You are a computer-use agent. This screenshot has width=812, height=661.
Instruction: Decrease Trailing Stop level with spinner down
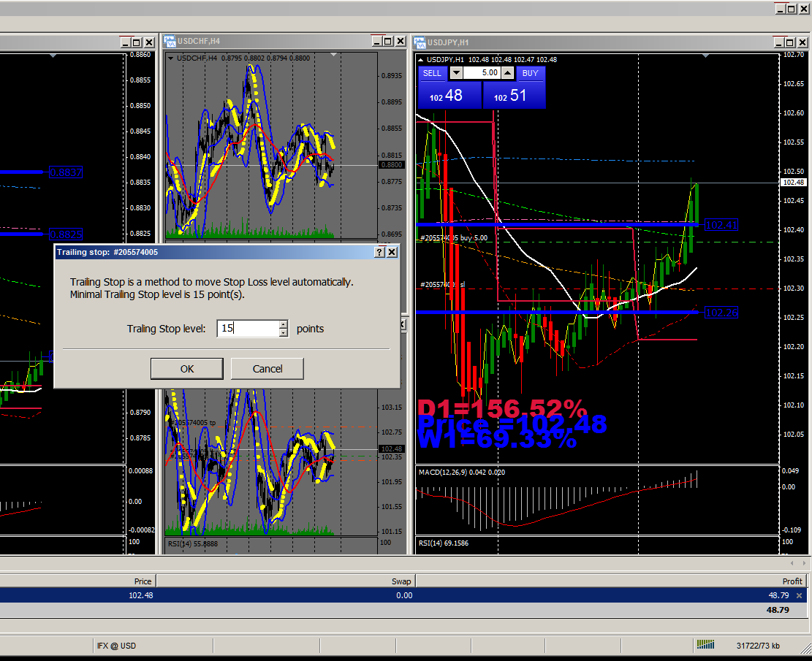pyautogui.click(x=284, y=333)
